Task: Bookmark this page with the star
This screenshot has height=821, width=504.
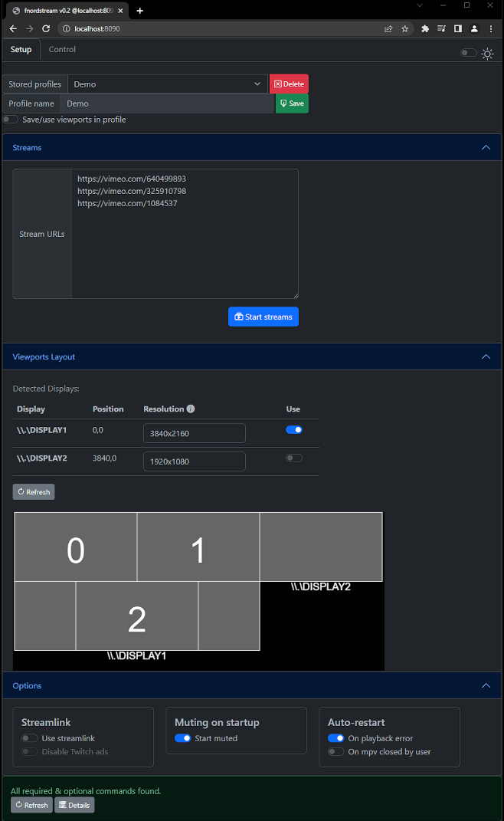Action: 404,29
